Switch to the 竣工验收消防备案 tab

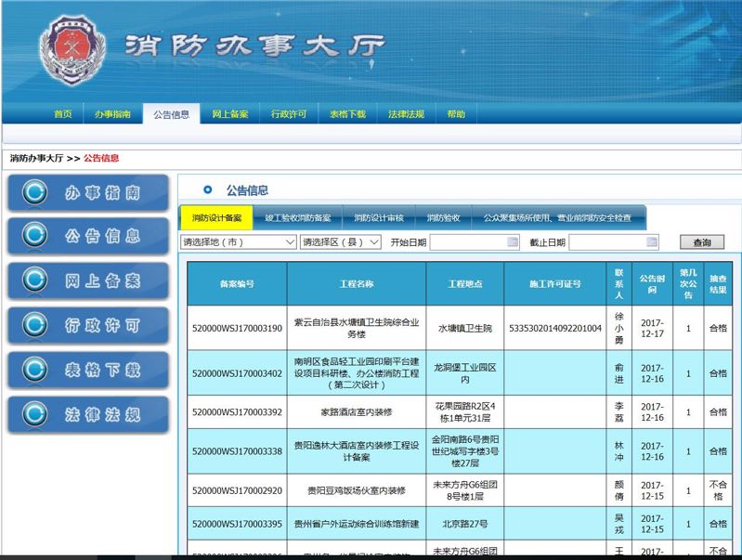point(297,218)
